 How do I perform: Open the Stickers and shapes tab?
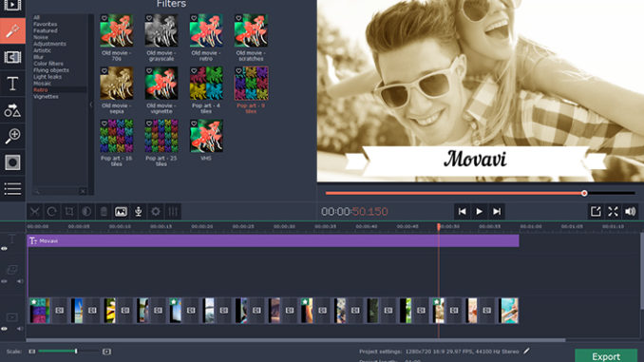click(12, 110)
